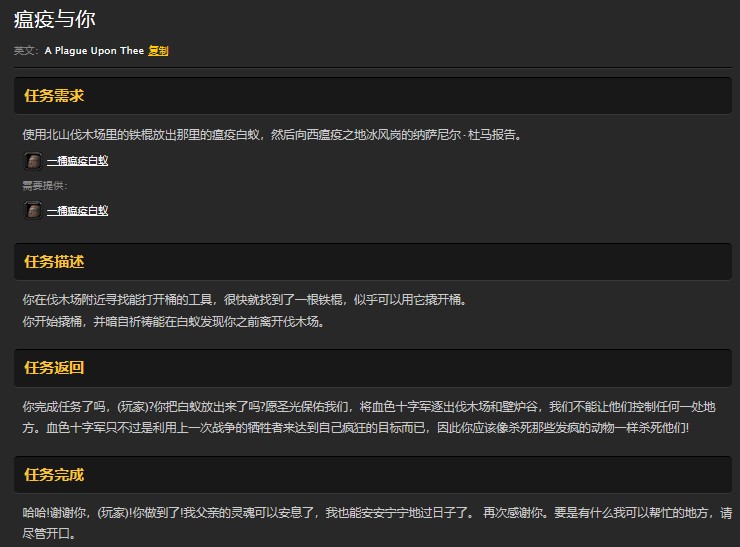Click the description line starting 你开始撬桶
This screenshot has height=547, width=740.
click(173, 322)
